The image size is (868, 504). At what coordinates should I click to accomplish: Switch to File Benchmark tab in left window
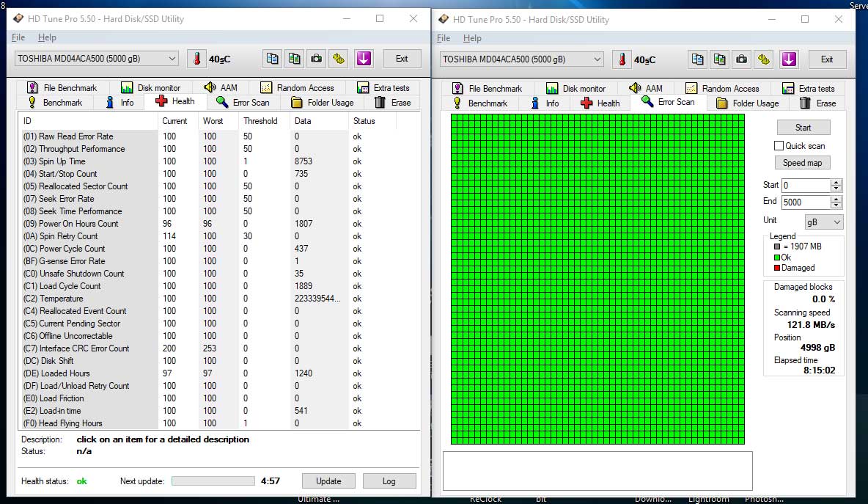pyautogui.click(x=62, y=87)
